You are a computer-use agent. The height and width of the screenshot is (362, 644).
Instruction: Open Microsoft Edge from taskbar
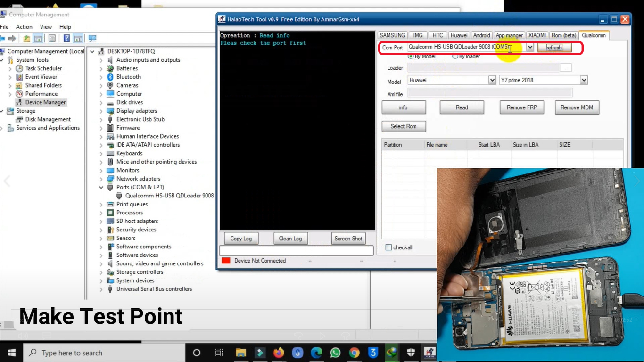click(x=316, y=353)
